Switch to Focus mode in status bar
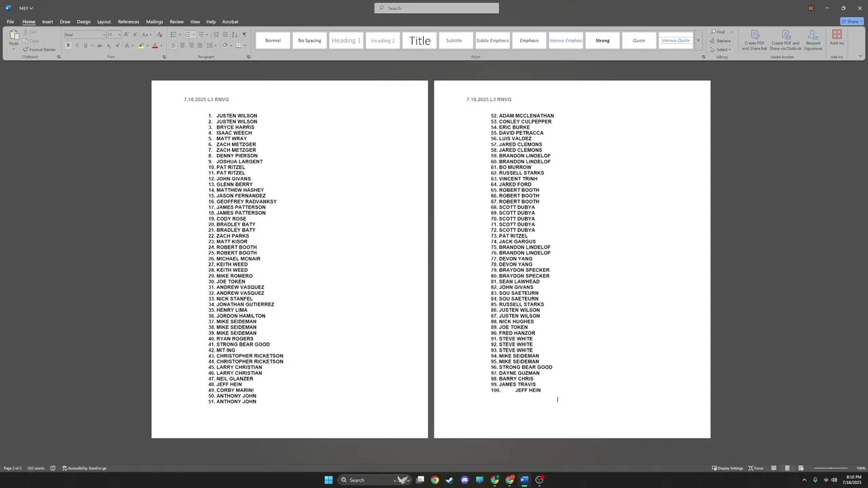 [755, 468]
